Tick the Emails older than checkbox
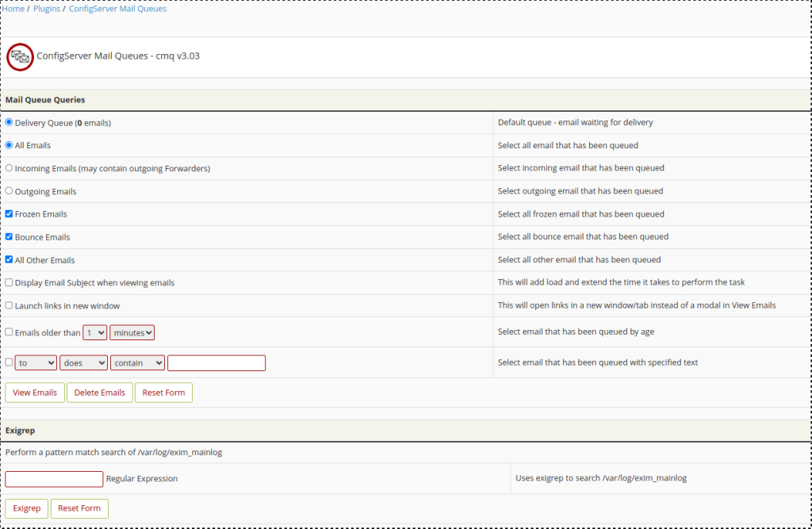Image resolution: width=812 pixels, height=529 pixels. [x=10, y=332]
